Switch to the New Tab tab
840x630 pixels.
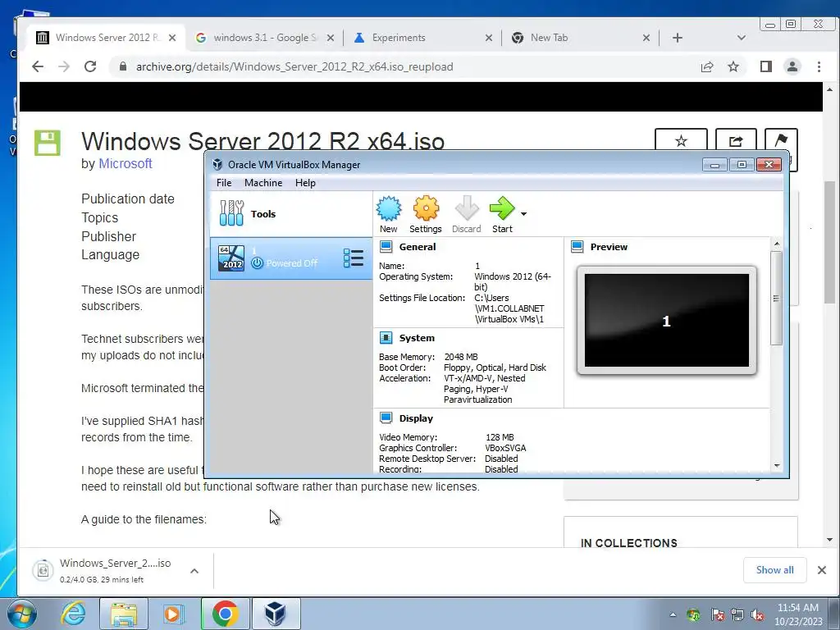tap(582, 38)
